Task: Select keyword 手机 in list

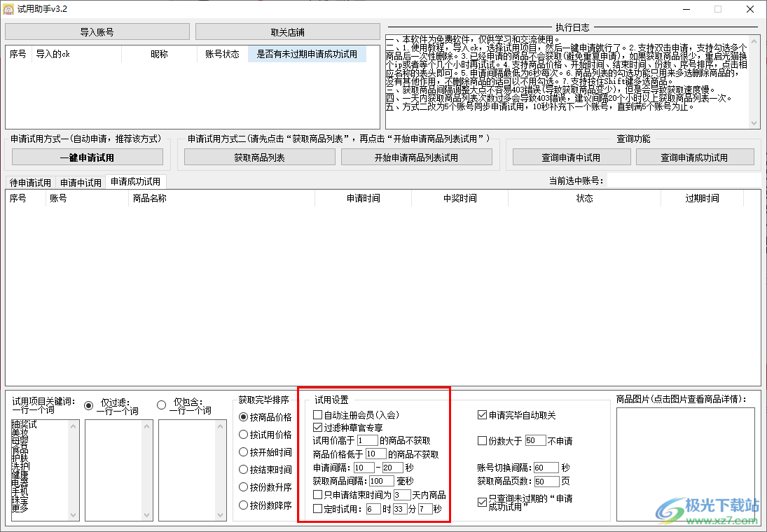Action: tap(20, 491)
